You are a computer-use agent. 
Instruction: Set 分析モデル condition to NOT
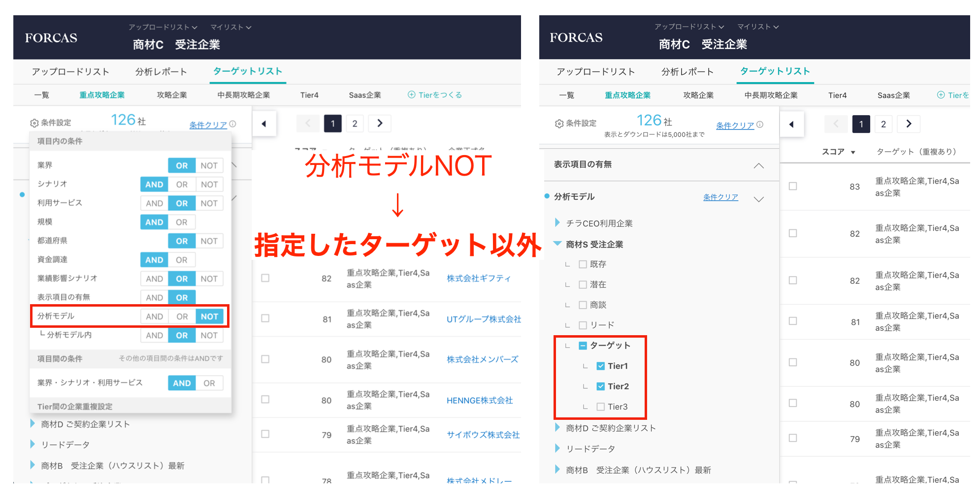pyautogui.click(x=209, y=316)
